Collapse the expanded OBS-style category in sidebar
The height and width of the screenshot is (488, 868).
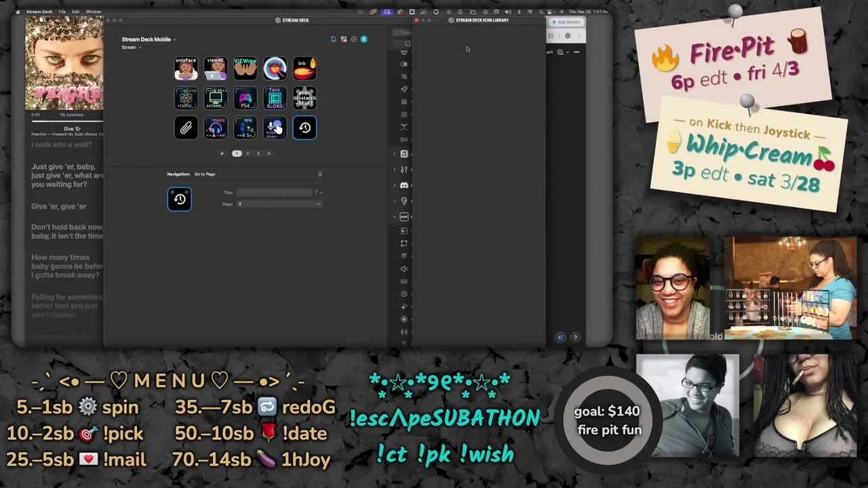tap(395, 217)
